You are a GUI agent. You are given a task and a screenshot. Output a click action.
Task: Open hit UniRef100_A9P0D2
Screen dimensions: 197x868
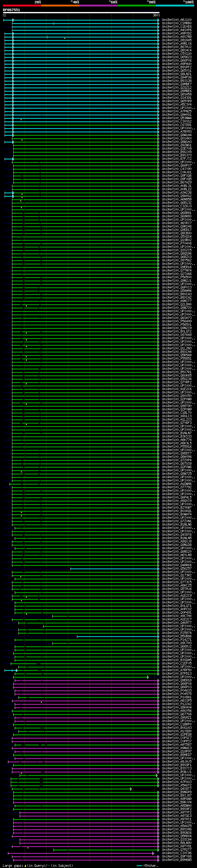click(x=177, y=33)
